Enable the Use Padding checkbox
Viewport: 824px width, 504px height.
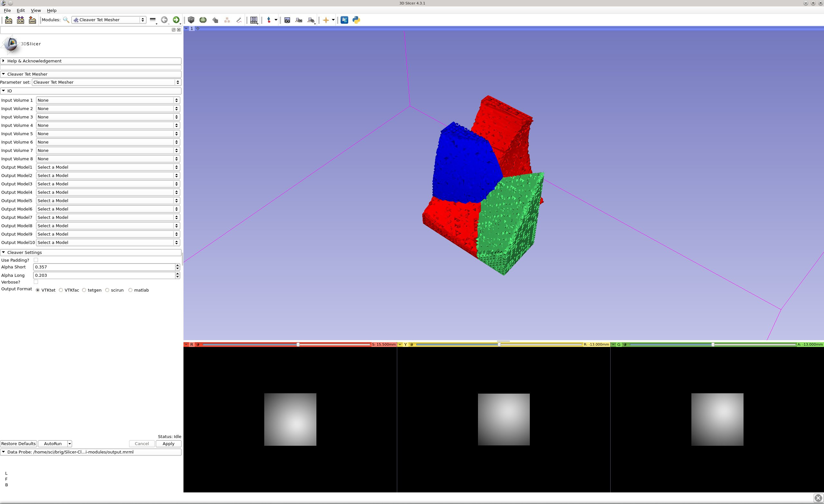(36, 260)
